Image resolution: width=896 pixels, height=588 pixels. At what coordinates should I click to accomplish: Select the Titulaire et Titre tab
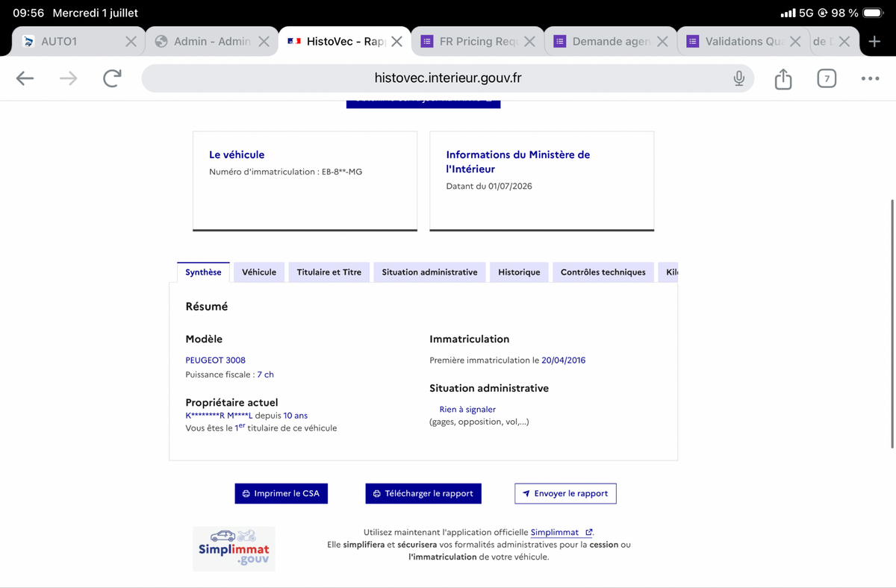(329, 272)
